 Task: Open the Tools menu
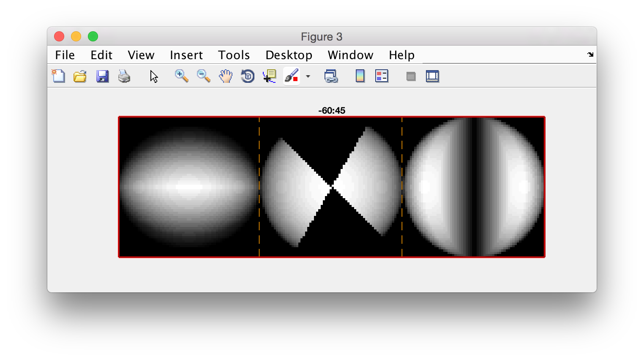coord(234,55)
